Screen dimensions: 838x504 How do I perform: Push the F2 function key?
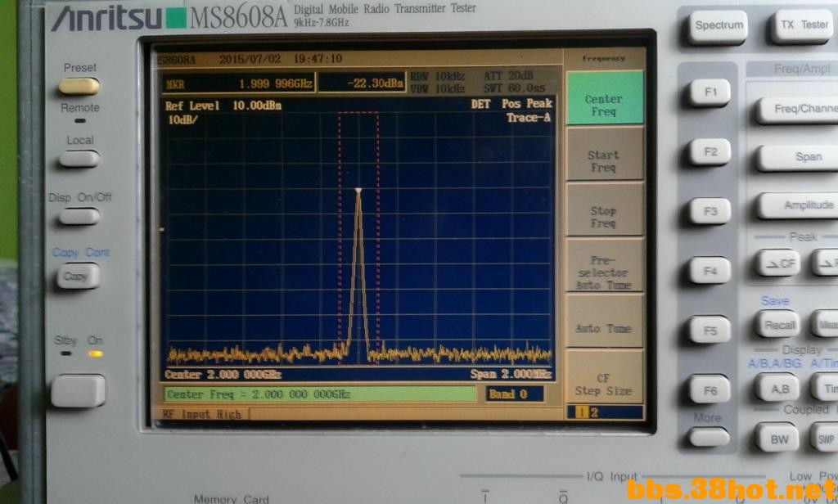pos(710,152)
